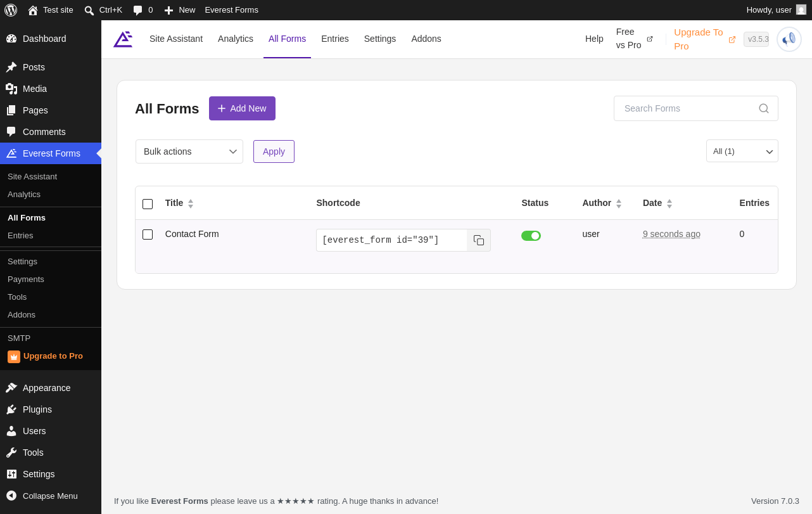
Task: Click the Media icon in sidebar
Action: (11, 89)
